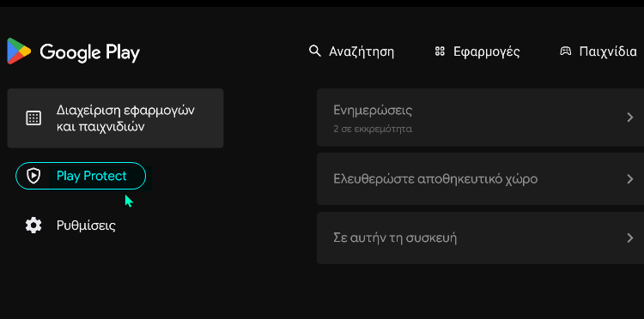The height and width of the screenshot is (319, 644).
Task: Open Σε αυτήν τη συσκευή text
Action: (x=395, y=238)
